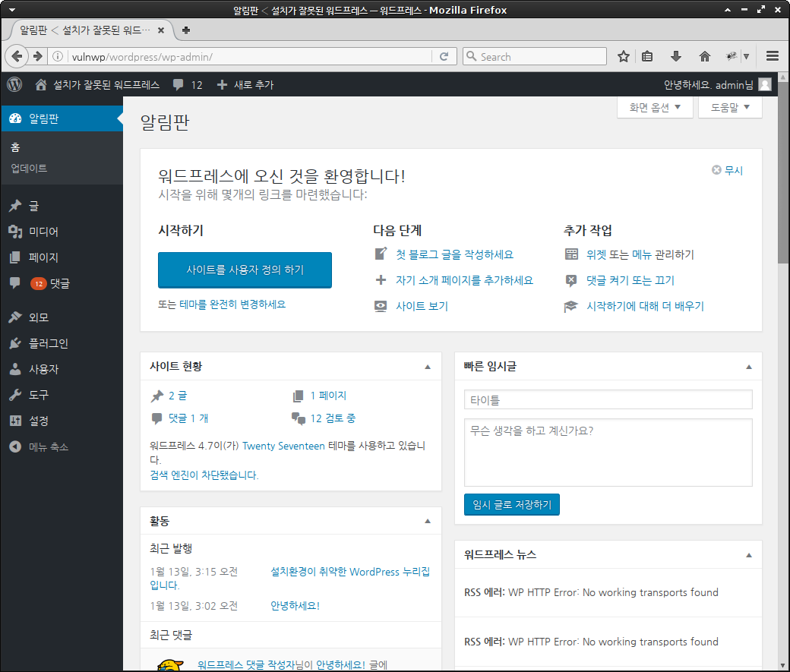The image size is (790, 672).
Task: Expand 도움말 help dropdown
Action: (730, 107)
